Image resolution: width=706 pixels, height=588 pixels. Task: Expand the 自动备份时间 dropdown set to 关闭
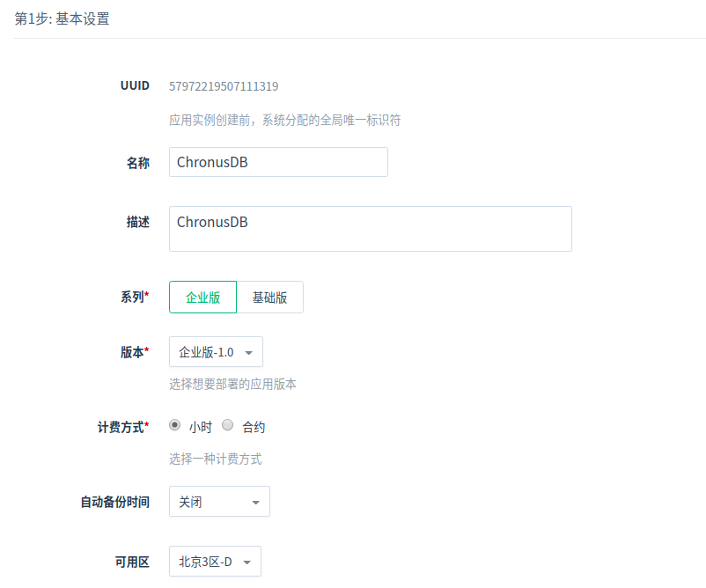(218, 501)
